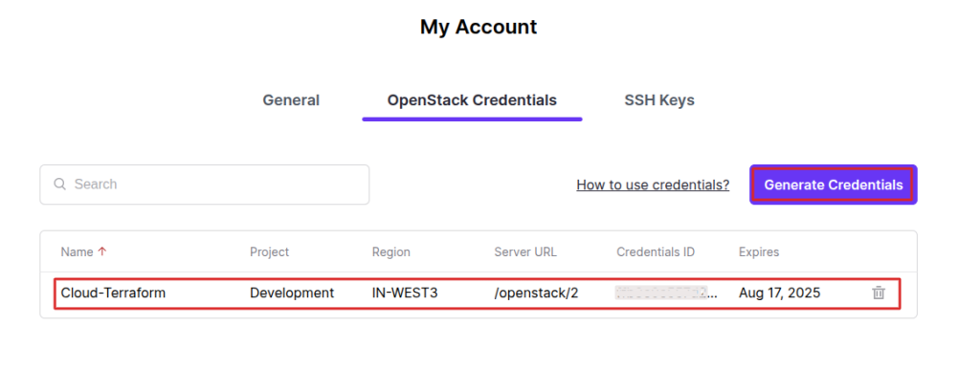This screenshot has height=392, width=980.
Task: Click the Aug 17, 2025 expiry cell
Action: click(x=779, y=293)
